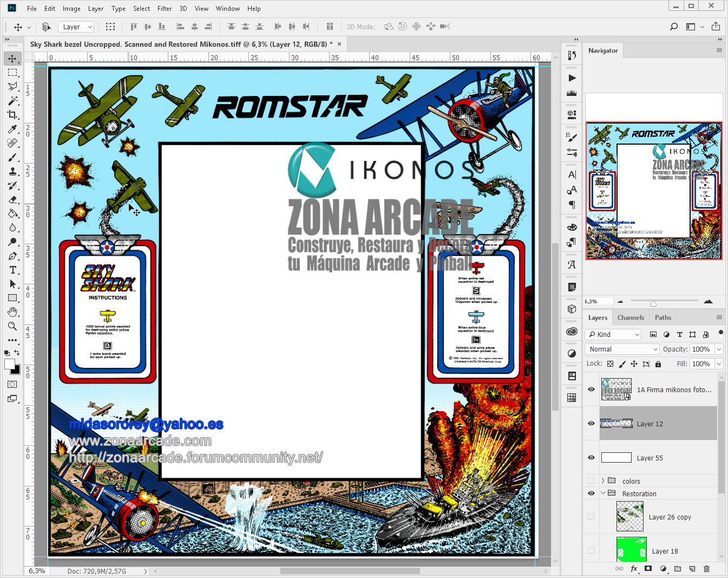
Task: Select the Horizontal Type tool
Action: pos(12,270)
